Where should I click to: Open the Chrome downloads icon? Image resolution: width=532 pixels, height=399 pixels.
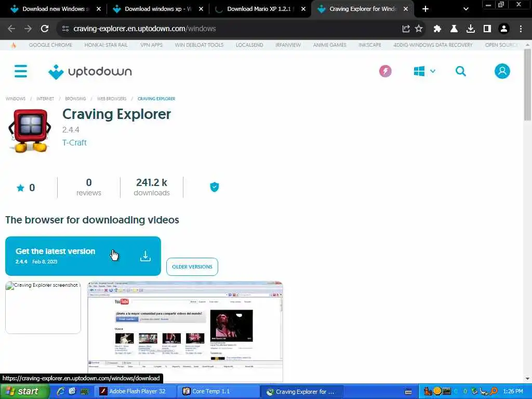(x=471, y=29)
